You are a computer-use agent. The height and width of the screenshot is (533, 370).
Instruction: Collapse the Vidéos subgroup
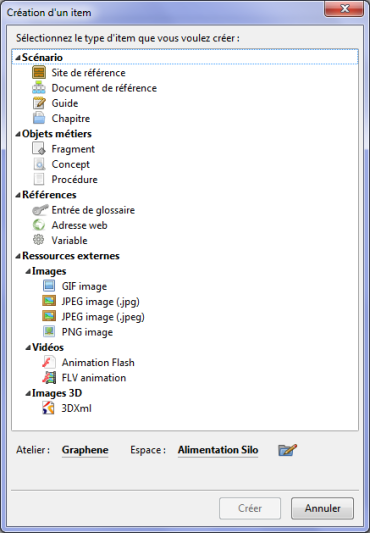pos(28,348)
